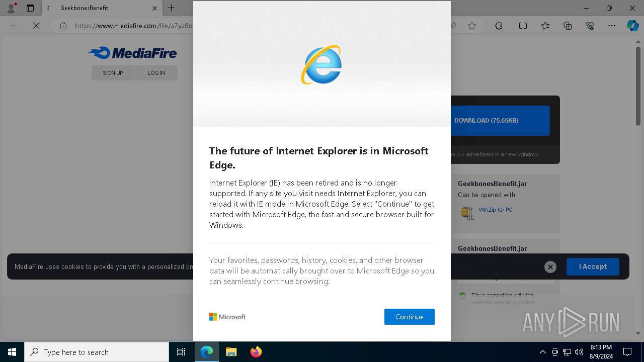This screenshot has width=644, height=362.
Task: Open the Browser essentials heart icon
Action: point(590,26)
